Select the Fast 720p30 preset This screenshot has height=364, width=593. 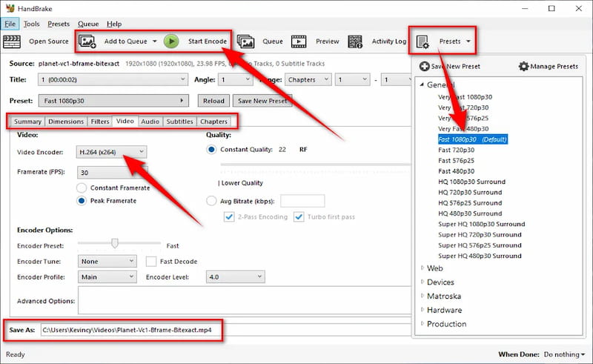(456, 150)
